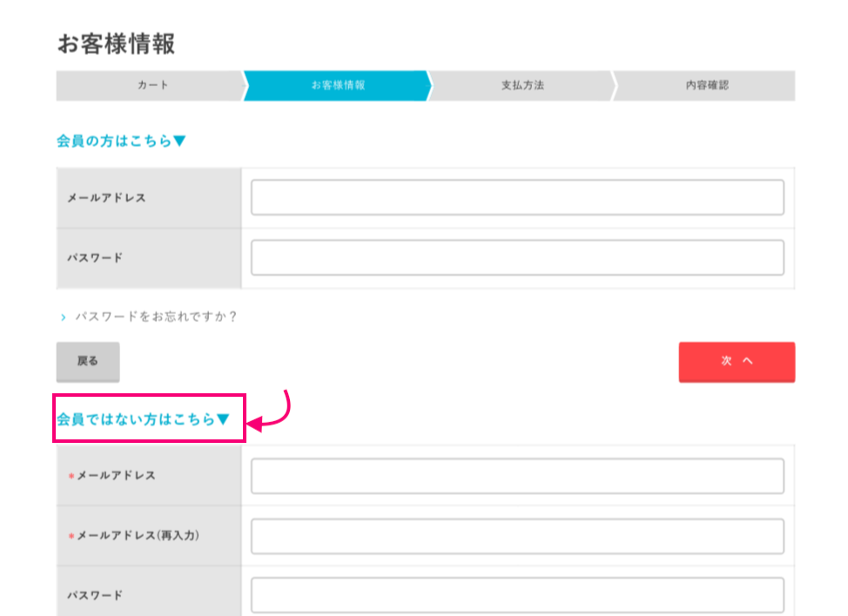The image size is (848, 616).
Task: Expand 会員ではない方はこちら section
Action: tap(144, 418)
